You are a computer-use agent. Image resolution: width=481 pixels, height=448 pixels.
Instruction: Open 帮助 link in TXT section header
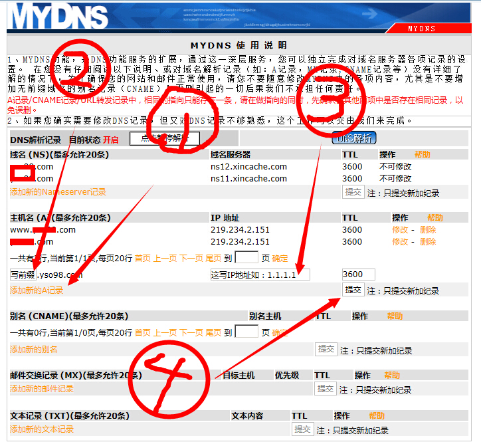(x=377, y=416)
